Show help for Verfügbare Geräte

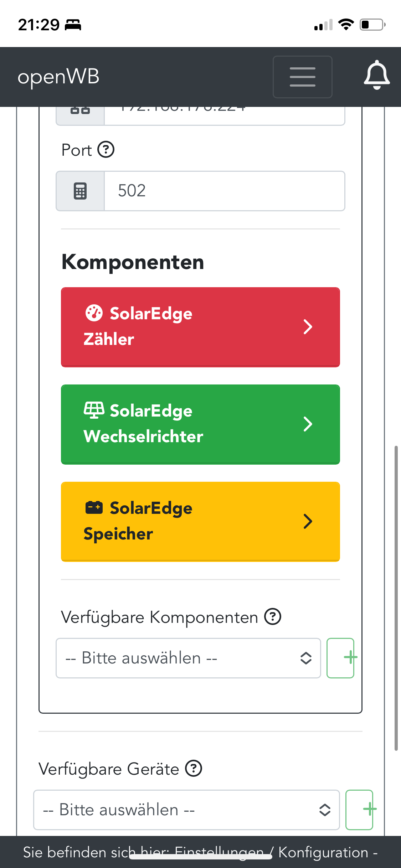[x=194, y=768]
